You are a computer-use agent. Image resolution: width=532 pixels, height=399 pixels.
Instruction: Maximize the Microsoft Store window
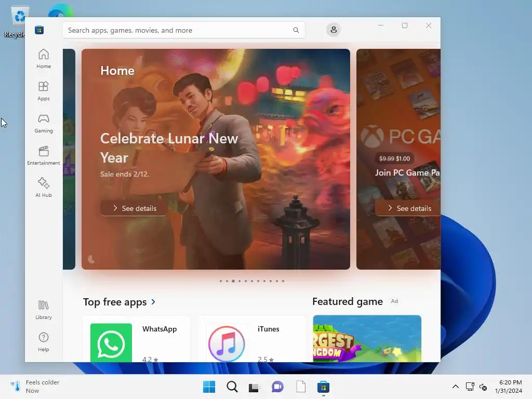[404, 25]
